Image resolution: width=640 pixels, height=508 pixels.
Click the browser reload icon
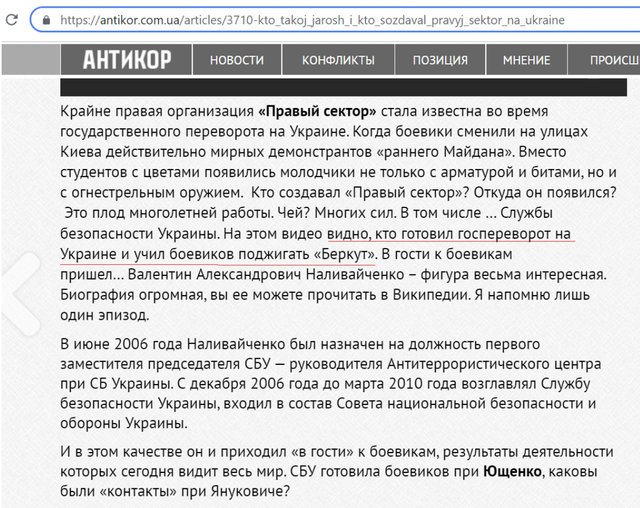[10, 19]
